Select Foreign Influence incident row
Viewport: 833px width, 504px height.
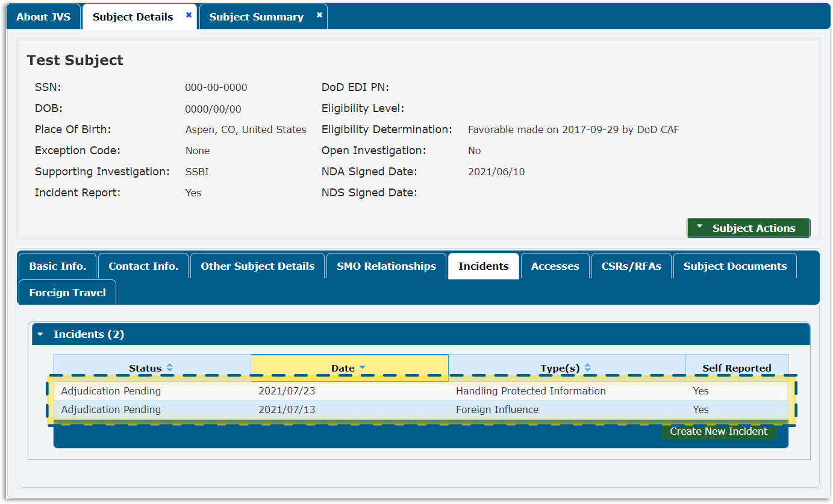(x=420, y=409)
